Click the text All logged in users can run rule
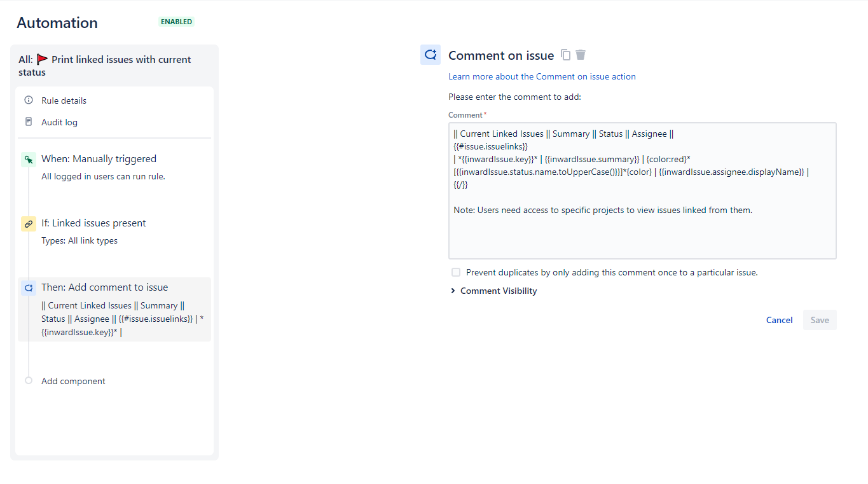 pyautogui.click(x=103, y=176)
